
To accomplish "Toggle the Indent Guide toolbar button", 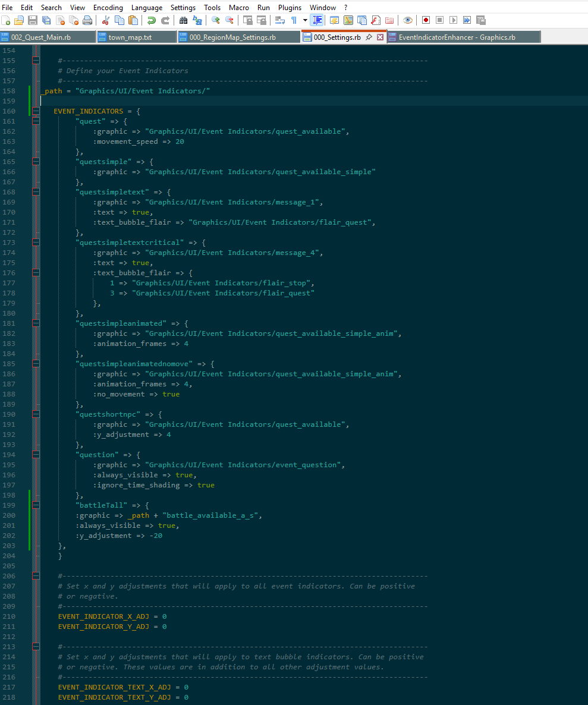I will click(317, 20).
